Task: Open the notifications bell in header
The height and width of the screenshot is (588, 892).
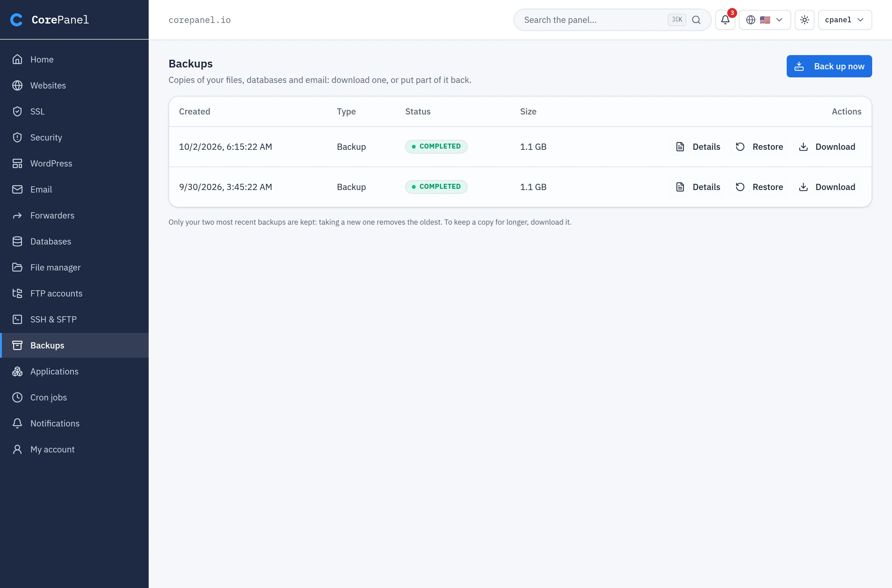Action: [725, 20]
